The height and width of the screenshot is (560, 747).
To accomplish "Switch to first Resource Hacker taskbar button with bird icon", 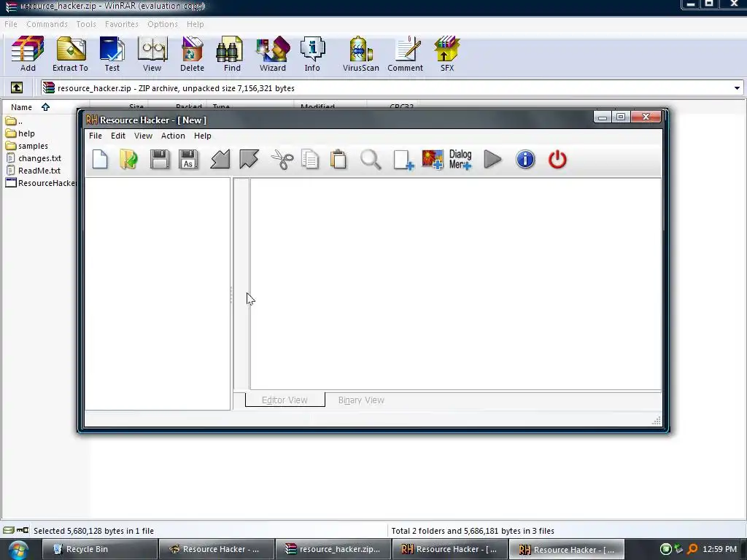I will [216, 549].
